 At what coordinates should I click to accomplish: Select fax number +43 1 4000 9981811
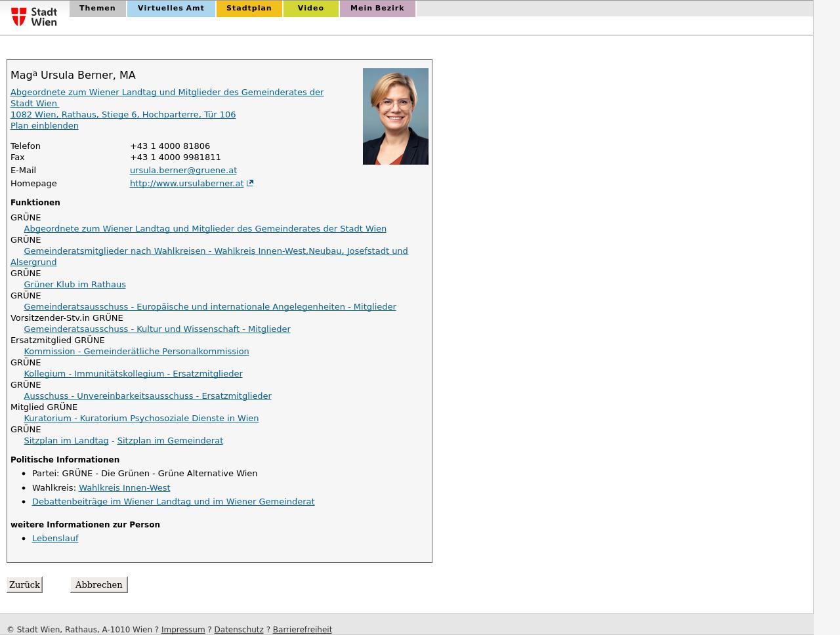[x=175, y=157]
